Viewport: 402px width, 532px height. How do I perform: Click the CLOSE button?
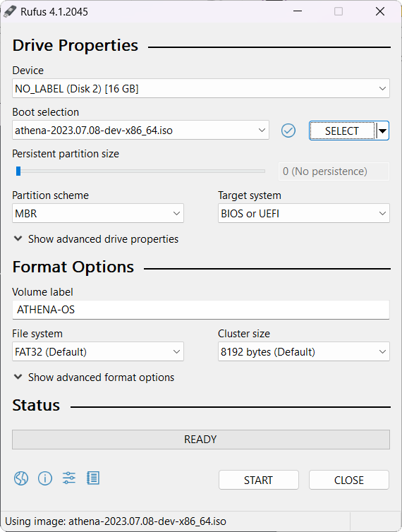point(348,480)
